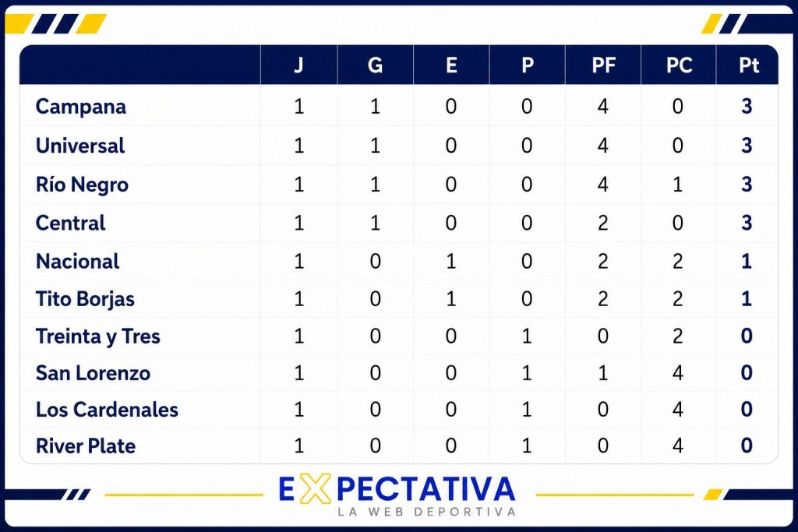Click the PF column header
Screen dimensions: 798x532
[604, 65]
